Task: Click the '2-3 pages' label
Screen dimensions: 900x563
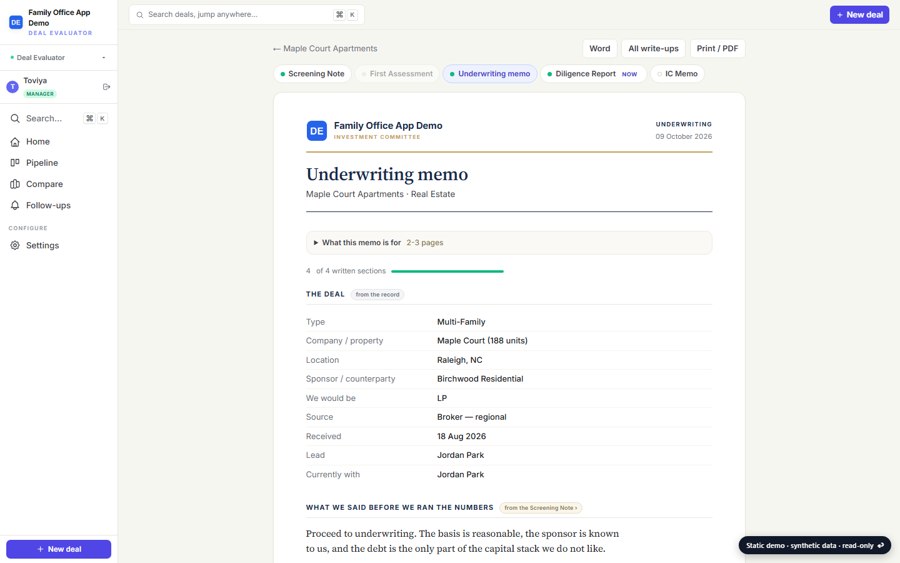Action: 425,243
